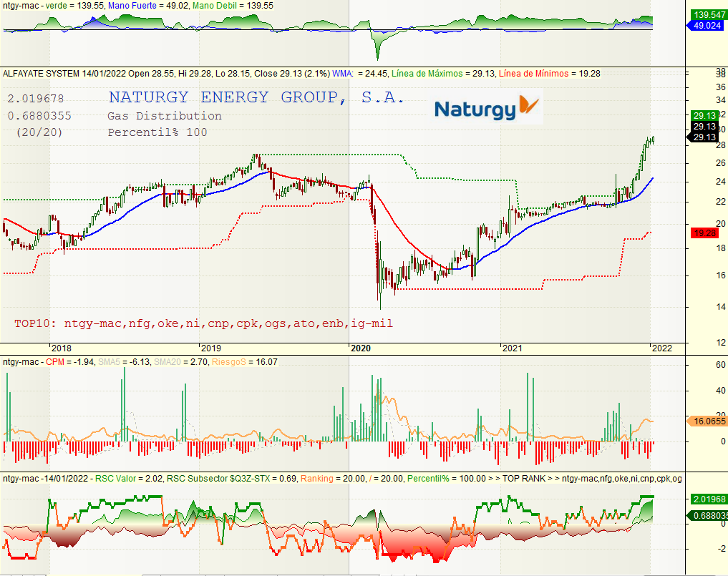
Task: Click the Ranking = 20.00 label
Action: (x=333, y=478)
